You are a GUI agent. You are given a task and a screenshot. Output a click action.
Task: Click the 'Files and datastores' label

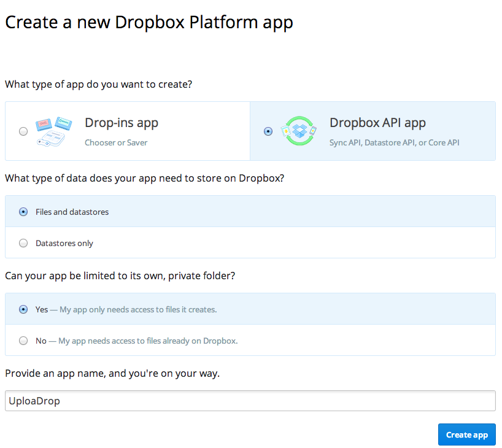point(72,212)
